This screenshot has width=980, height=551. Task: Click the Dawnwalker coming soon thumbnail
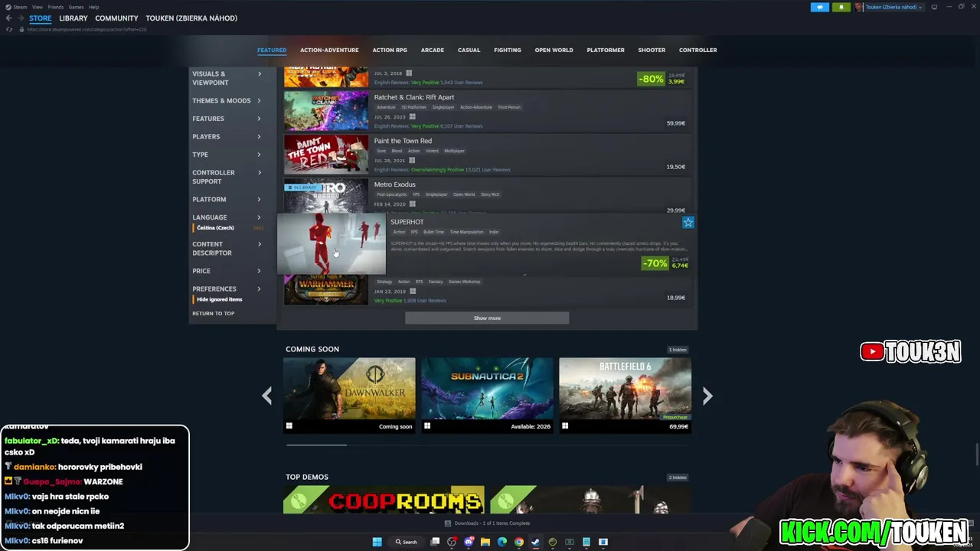tap(349, 388)
